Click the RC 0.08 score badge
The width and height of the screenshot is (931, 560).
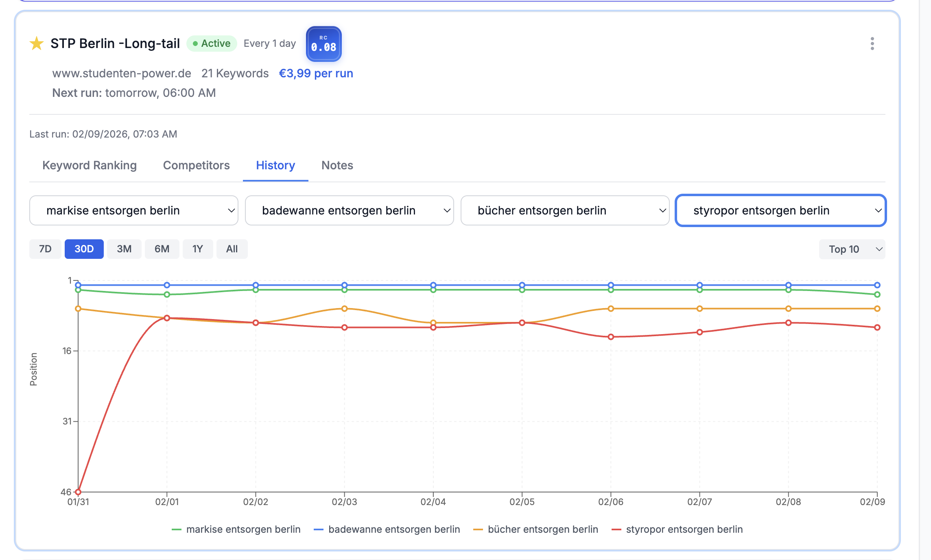coord(323,44)
